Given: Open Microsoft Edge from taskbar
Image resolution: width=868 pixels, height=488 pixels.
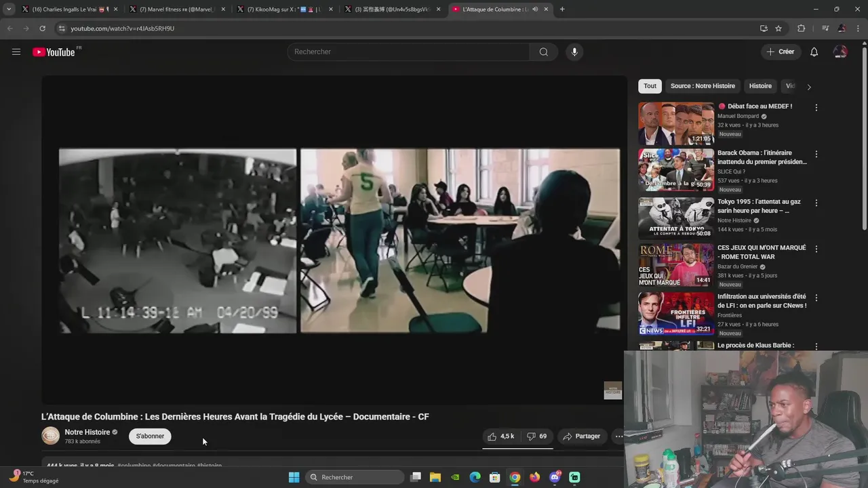Looking at the screenshot, I should click(x=475, y=477).
